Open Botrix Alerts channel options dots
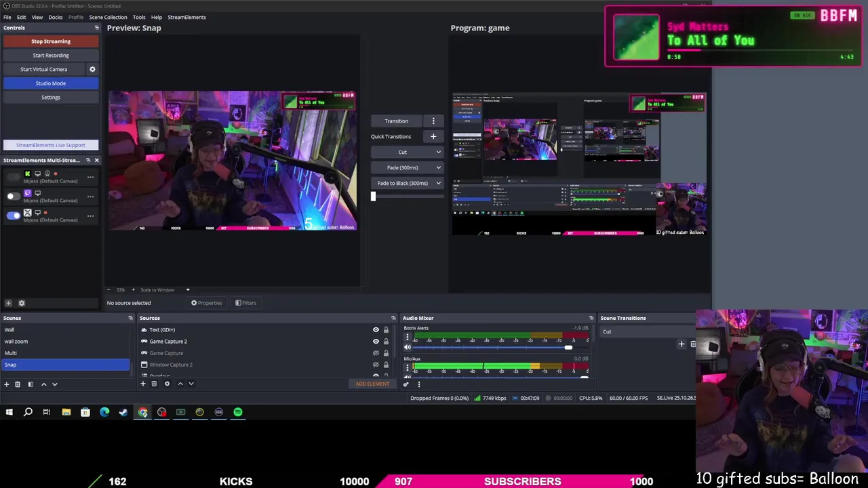 [407, 337]
